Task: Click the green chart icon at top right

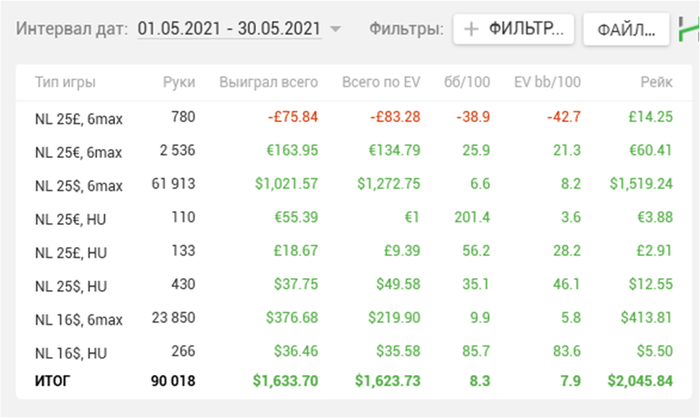Action: 691,29
